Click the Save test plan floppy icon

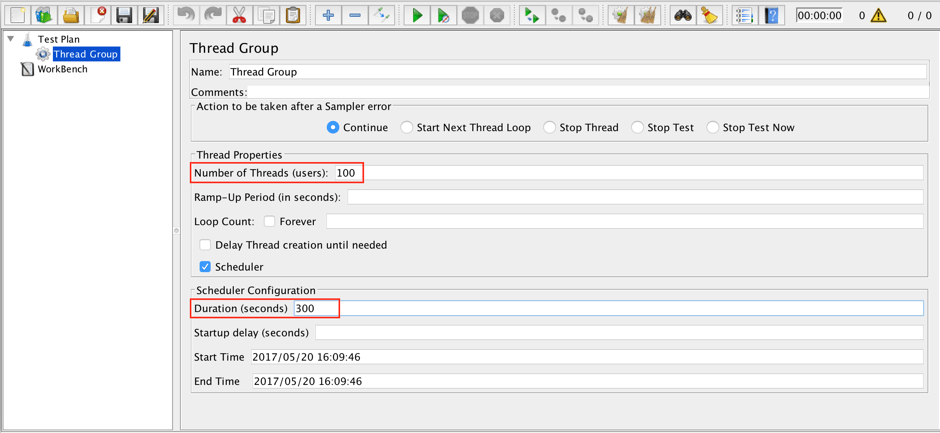(x=124, y=15)
